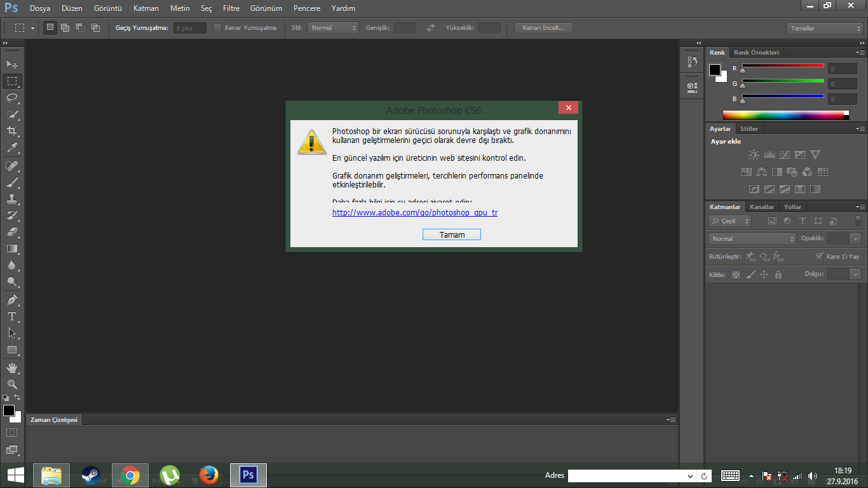Select the Hand tool
The height and width of the screenshot is (488, 868).
[x=12, y=368]
